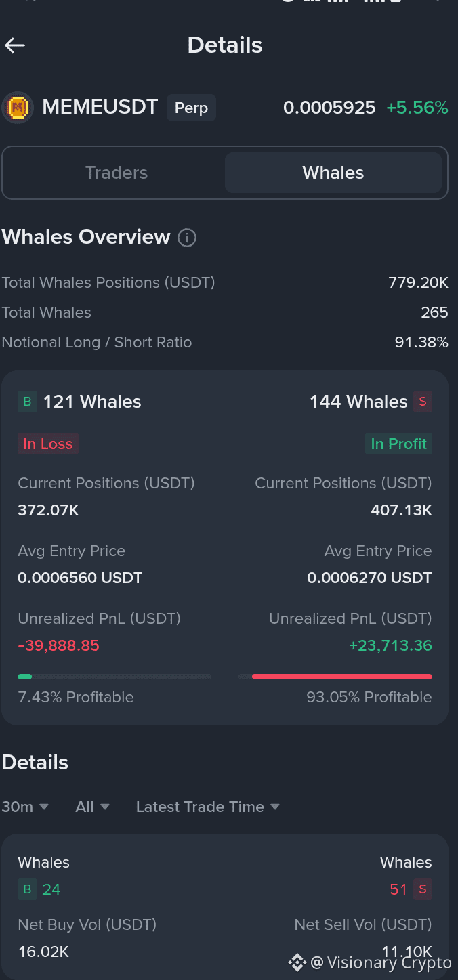Click the 93.05% profitable red bar
This screenshot has height=980, width=458.
341,676
